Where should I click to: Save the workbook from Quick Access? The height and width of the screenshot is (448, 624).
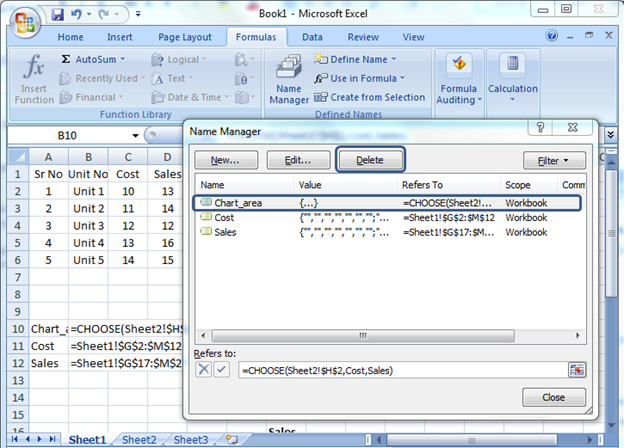tap(58, 15)
